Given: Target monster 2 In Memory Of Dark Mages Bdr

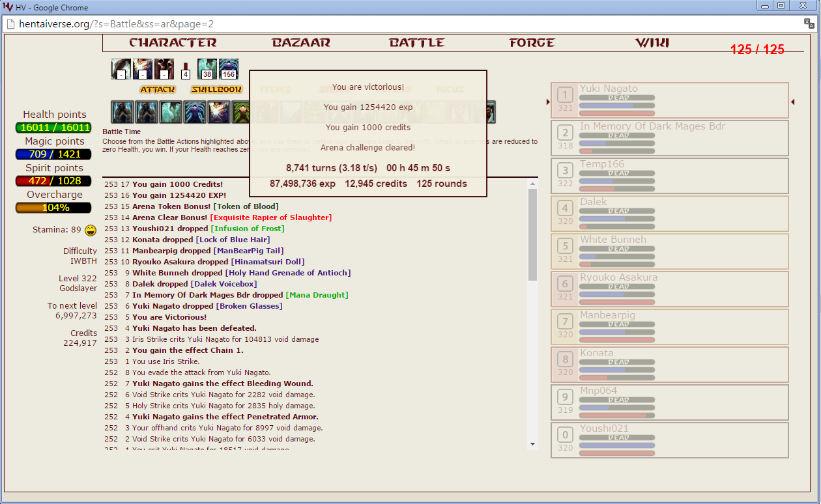Looking at the screenshot, I should point(670,138).
